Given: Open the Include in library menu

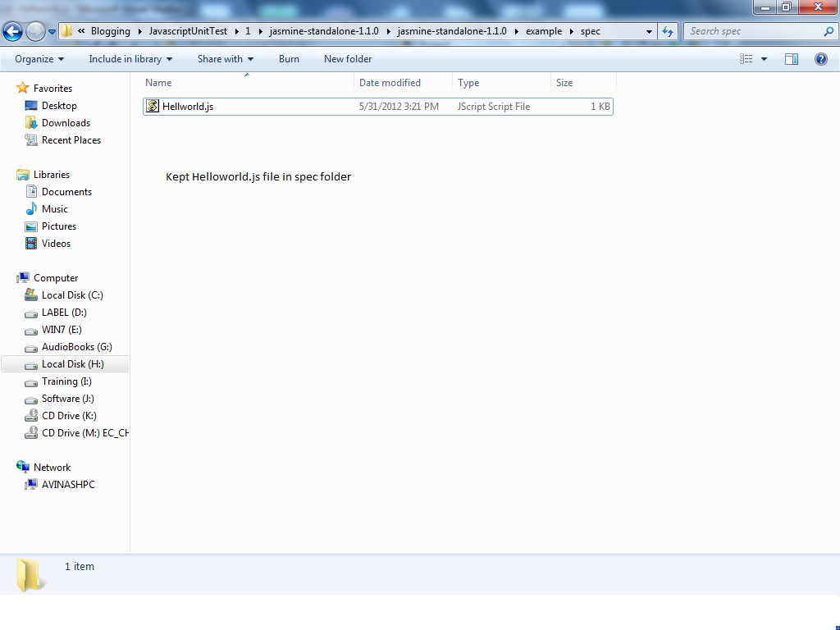Looking at the screenshot, I should click(x=130, y=59).
